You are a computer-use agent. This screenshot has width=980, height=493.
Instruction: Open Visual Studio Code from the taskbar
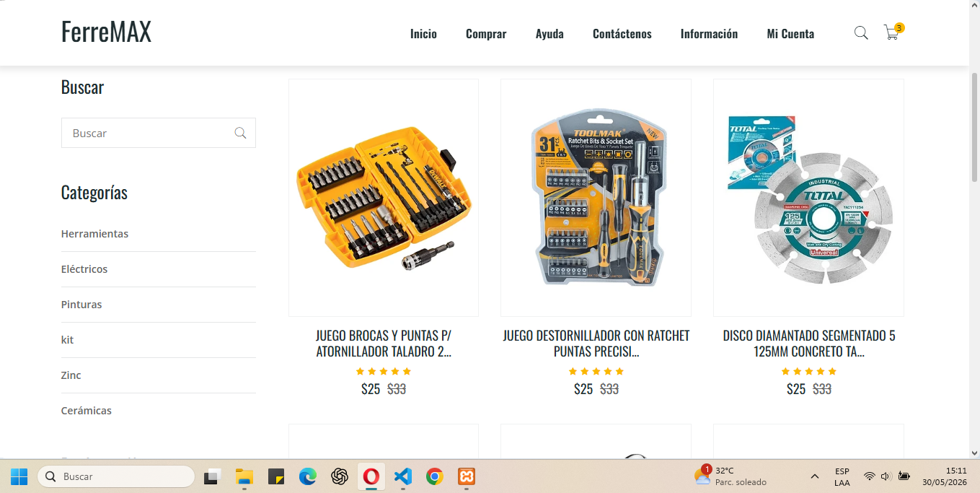click(x=403, y=476)
